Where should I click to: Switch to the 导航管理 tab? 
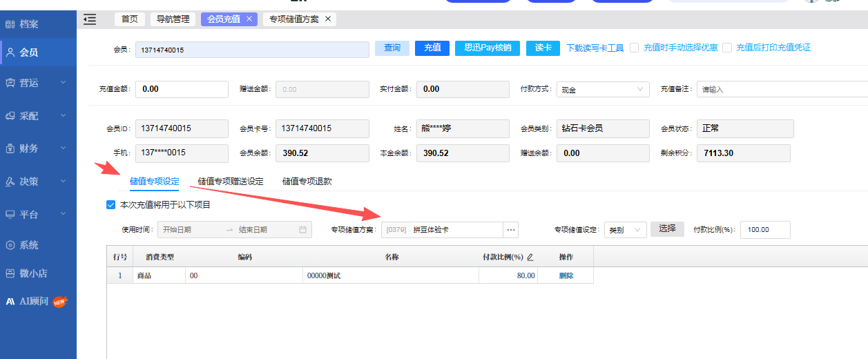click(173, 19)
